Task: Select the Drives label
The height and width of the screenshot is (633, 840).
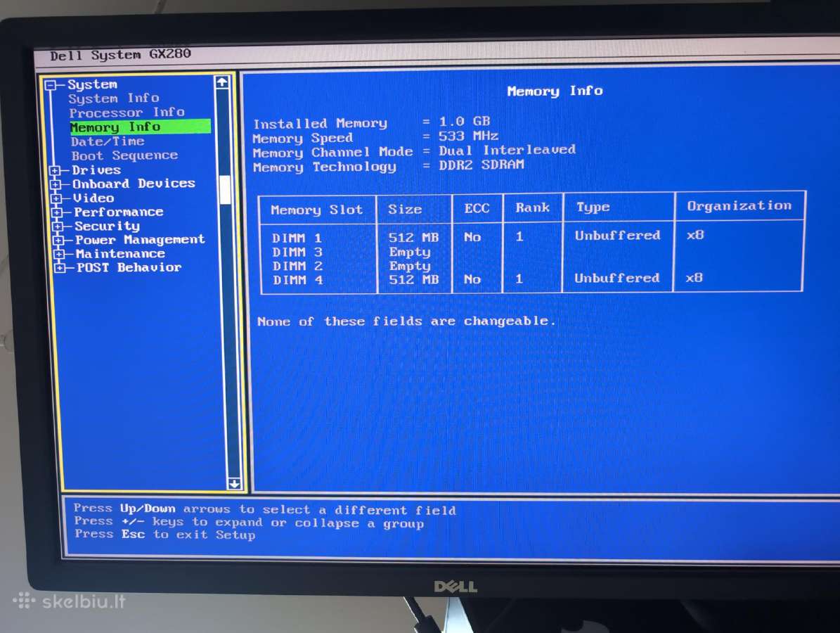Action: point(96,170)
